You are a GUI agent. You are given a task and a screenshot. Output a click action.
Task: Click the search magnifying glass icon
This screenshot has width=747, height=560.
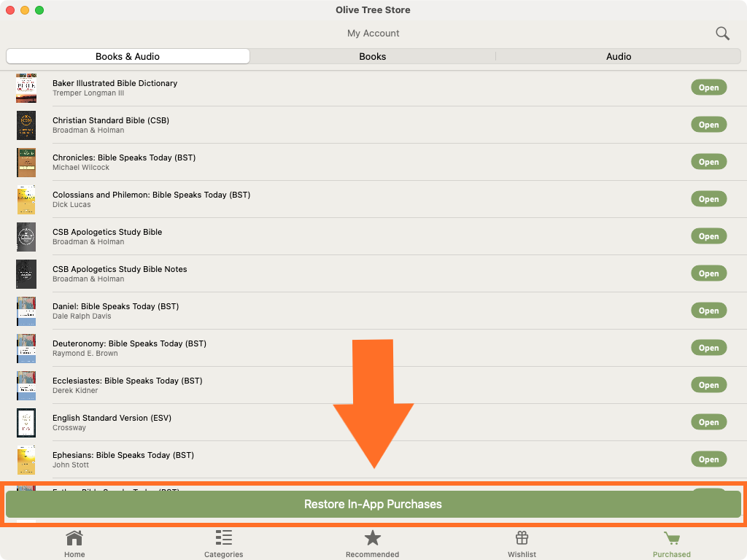pyautogui.click(x=722, y=34)
